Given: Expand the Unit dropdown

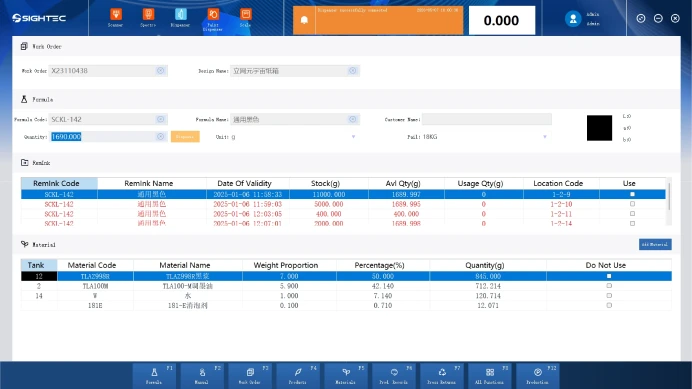Looking at the screenshot, I should pos(354,137).
